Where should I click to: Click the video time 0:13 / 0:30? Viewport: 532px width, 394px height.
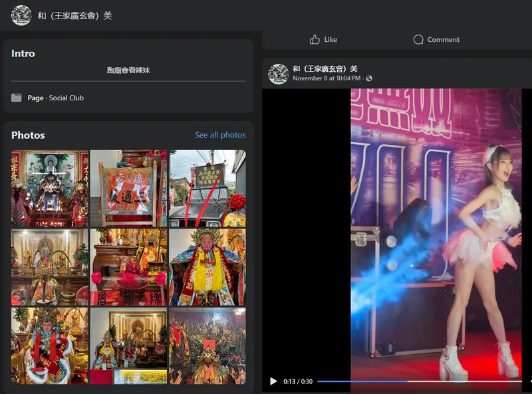298,381
